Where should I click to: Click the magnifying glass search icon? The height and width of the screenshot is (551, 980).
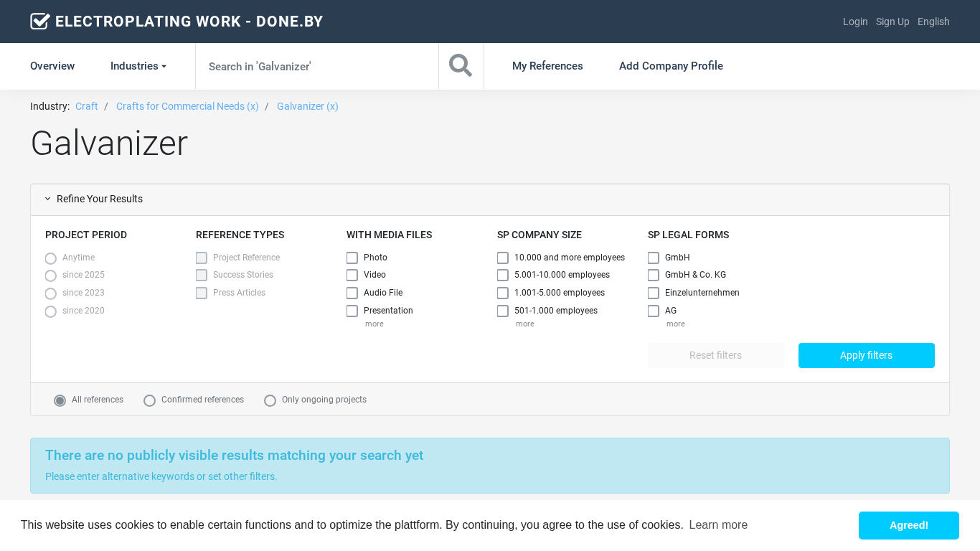coord(461,66)
